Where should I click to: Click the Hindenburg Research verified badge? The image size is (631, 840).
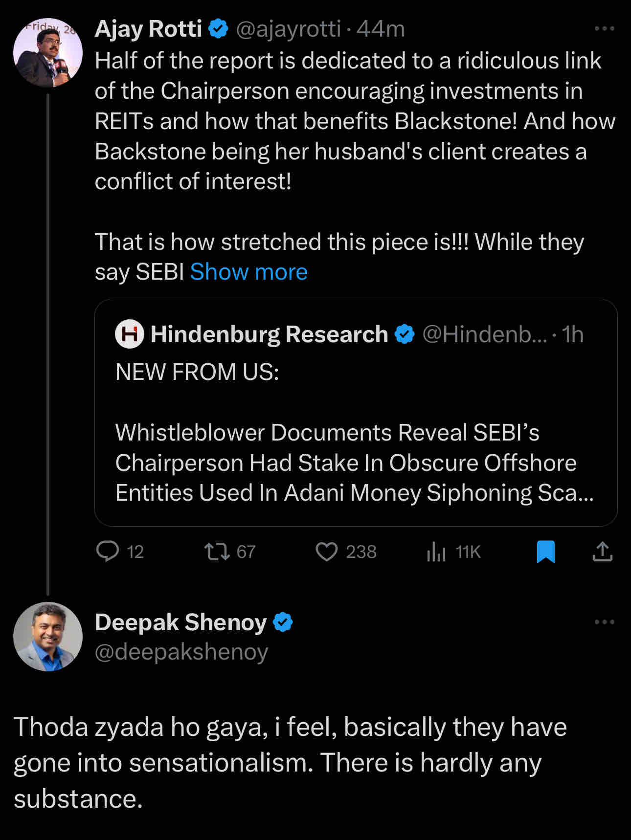pos(405,334)
